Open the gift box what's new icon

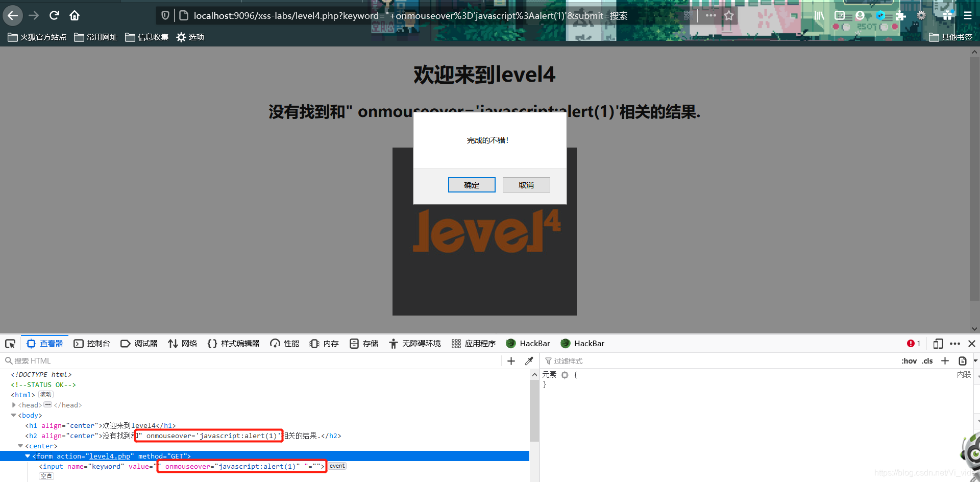click(x=947, y=15)
